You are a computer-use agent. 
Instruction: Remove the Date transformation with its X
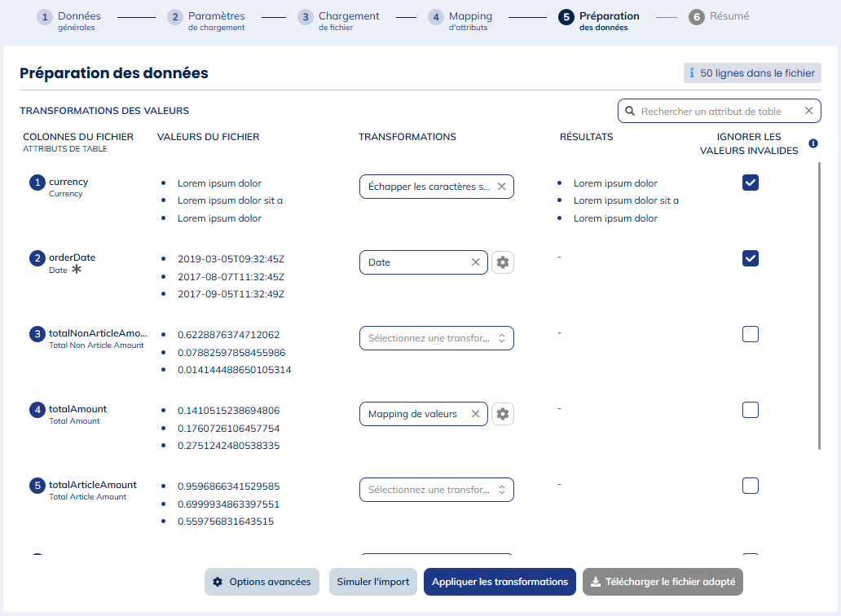pyautogui.click(x=475, y=262)
